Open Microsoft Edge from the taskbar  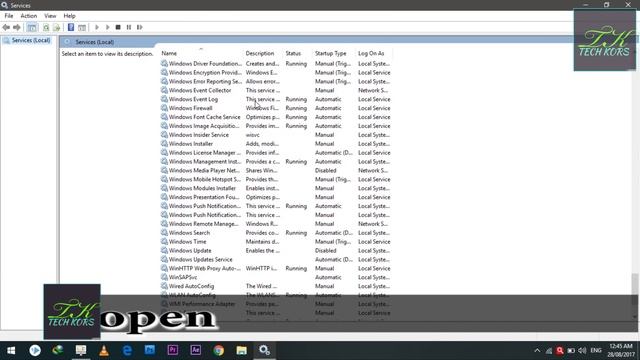pos(127,350)
